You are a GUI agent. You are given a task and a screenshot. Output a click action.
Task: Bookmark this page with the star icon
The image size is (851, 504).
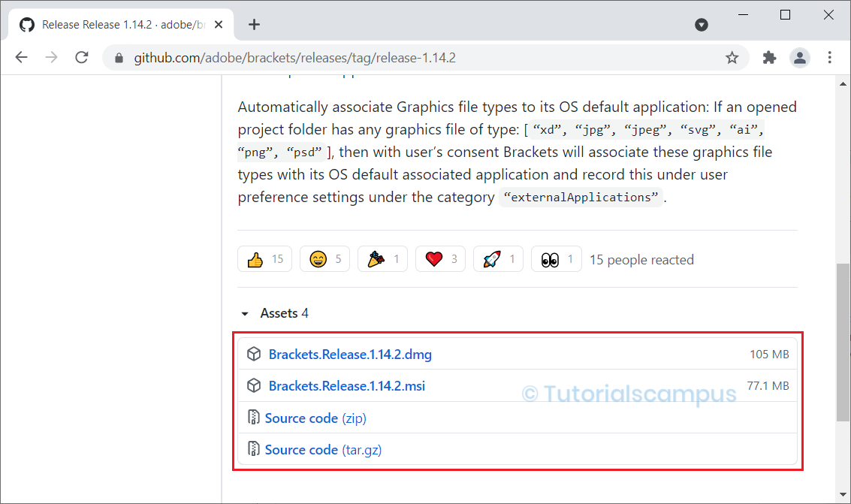point(732,58)
